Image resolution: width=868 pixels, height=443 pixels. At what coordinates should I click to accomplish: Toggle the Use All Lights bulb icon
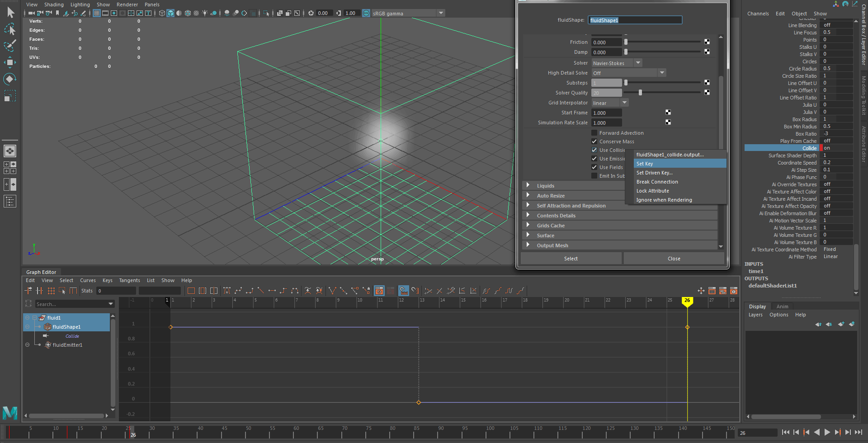click(205, 13)
